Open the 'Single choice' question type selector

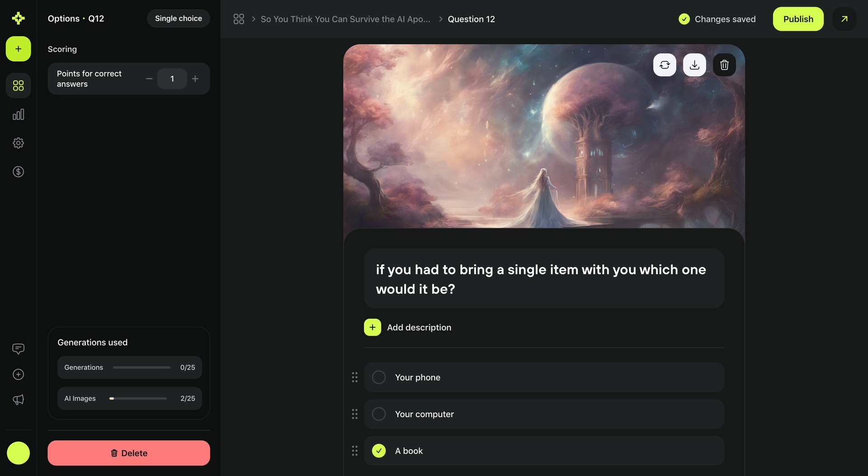(x=178, y=18)
